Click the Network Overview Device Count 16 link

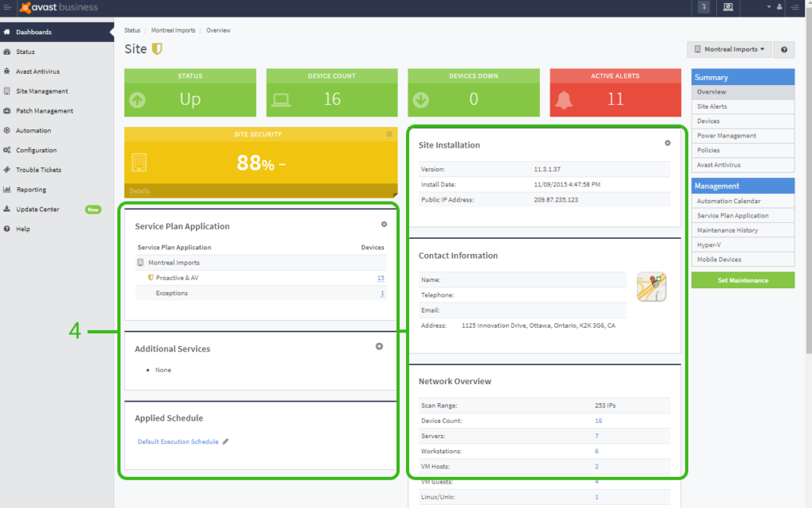[x=598, y=421]
